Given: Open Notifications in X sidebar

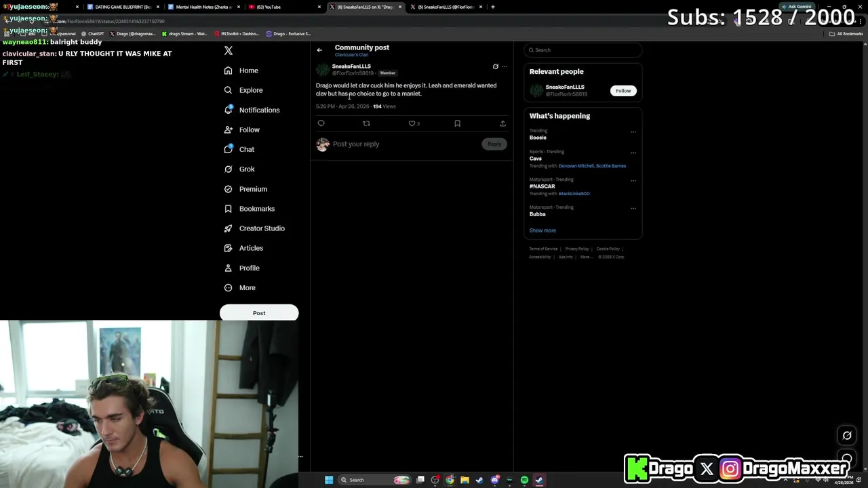Looking at the screenshot, I should click(x=252, y=110).
